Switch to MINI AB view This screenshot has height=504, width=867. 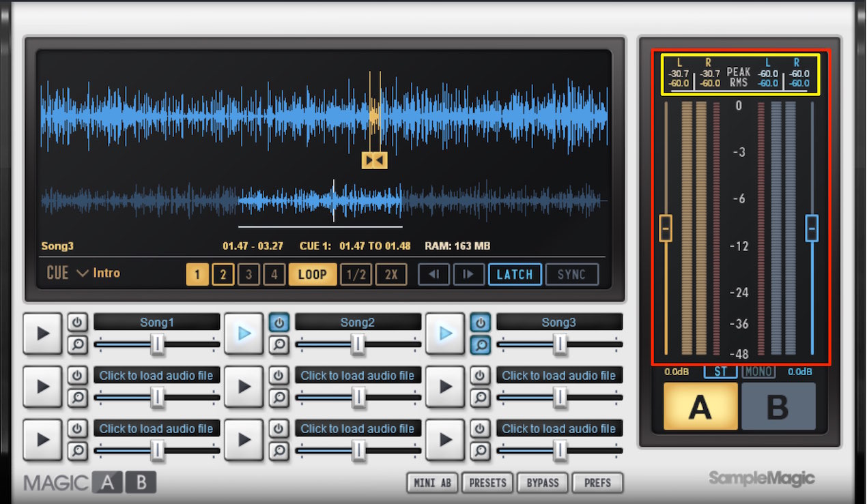433,482
